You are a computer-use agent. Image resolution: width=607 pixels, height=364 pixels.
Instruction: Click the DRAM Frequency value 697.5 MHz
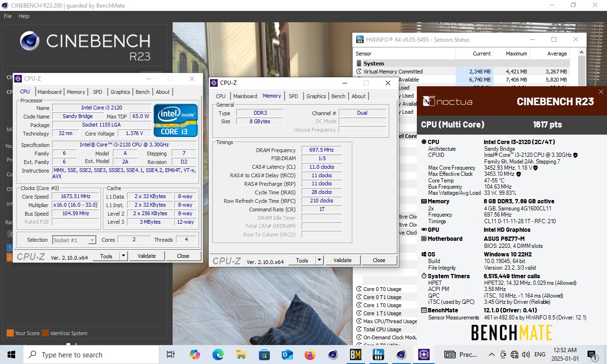pyautogui.click(x=322, y=150)
